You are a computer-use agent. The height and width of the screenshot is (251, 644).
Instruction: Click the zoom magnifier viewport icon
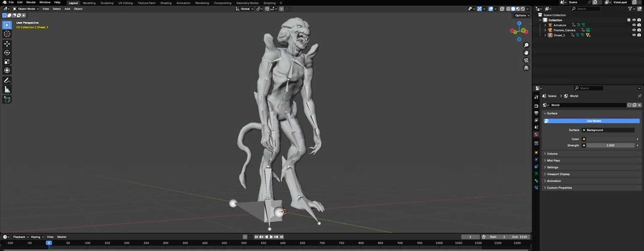[x=526, y=45]
